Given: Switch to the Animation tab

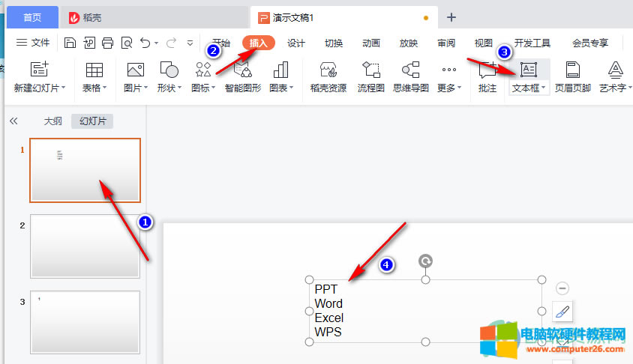Looking at the screenshot, I should click(370, 43).
